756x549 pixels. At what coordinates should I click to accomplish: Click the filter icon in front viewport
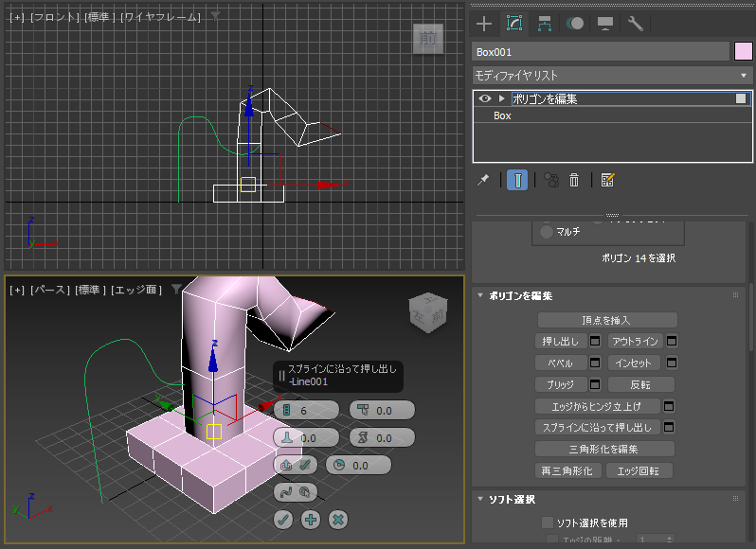click(x=215, y=17)
